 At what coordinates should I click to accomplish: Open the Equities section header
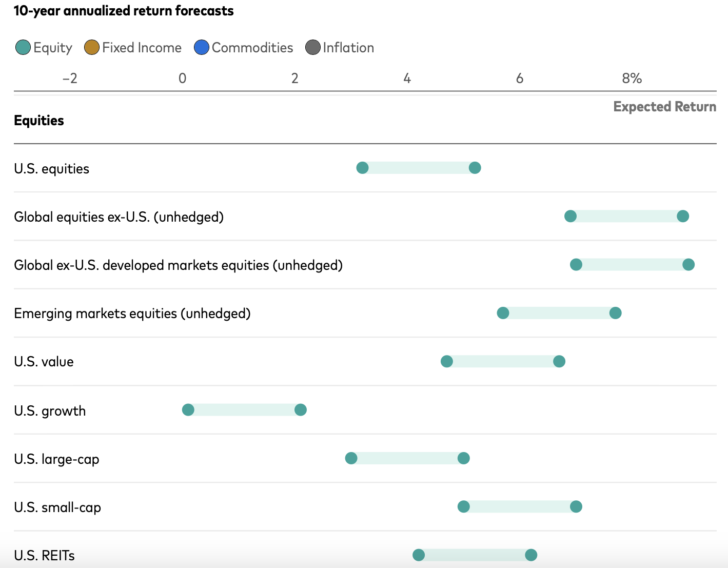[39, 120]
